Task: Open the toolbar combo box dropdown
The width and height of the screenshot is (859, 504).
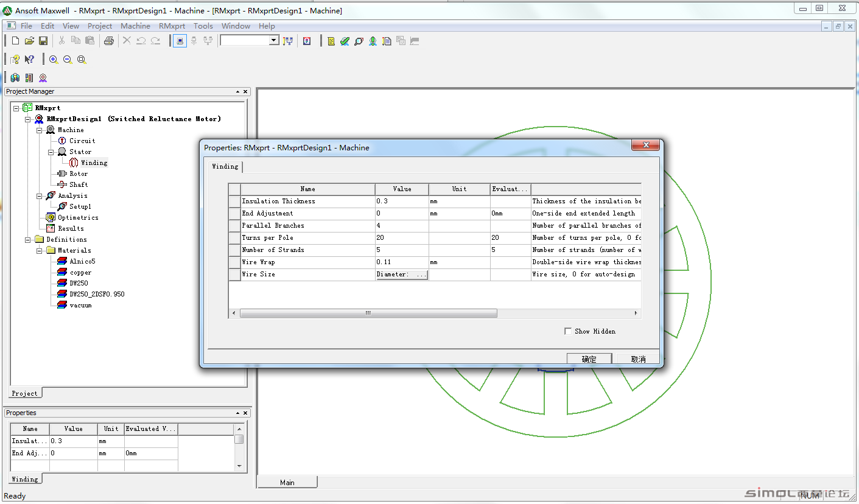Action: click(273, 40)
